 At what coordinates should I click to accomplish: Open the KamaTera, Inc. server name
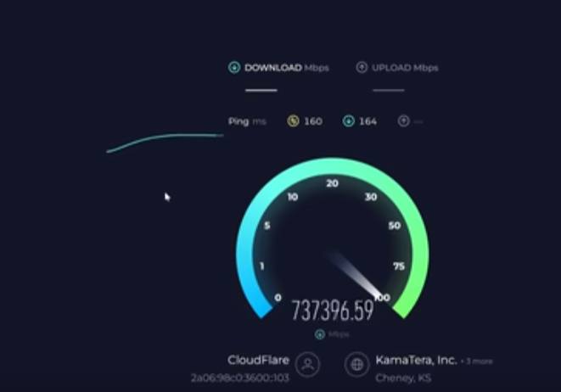[x=416, y=360]
